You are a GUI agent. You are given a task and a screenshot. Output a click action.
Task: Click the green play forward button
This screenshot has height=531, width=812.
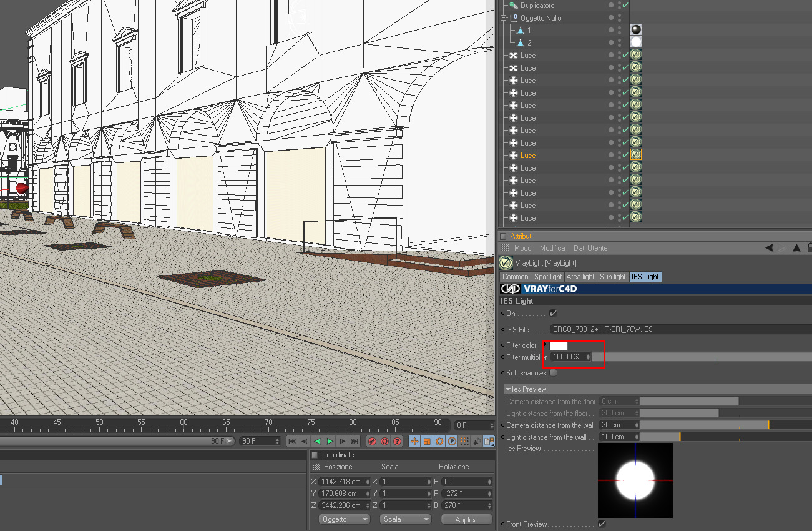point(330,441)
